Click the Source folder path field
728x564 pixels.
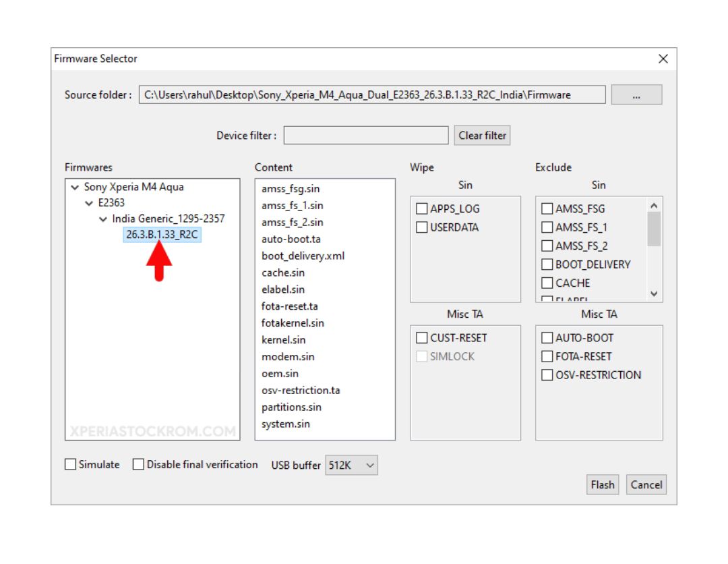tap(372, 94)
